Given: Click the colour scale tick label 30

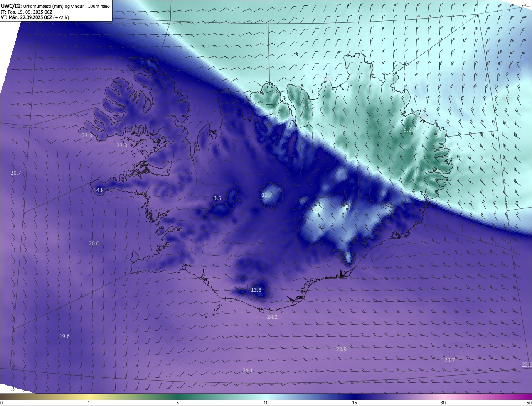Looking at the screenshot, I should pos(443,403).
